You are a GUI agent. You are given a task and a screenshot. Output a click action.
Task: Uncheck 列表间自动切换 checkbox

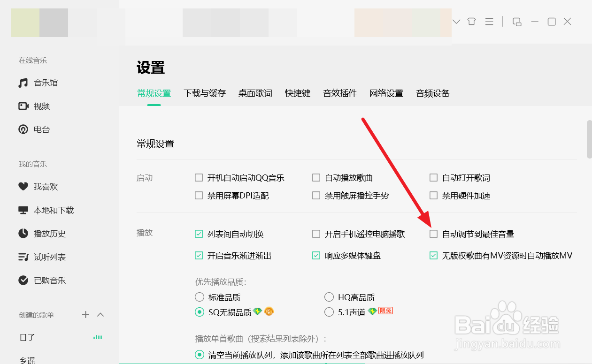199,234
